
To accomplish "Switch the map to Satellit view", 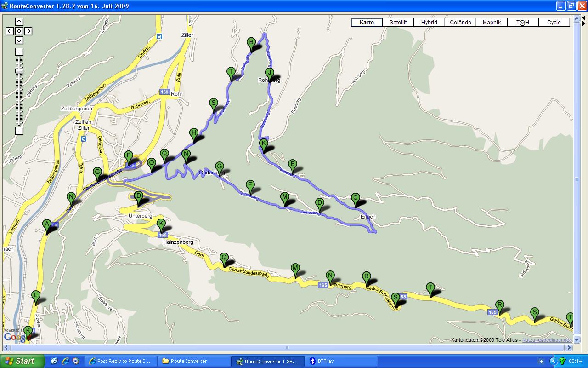I will 398,22.
